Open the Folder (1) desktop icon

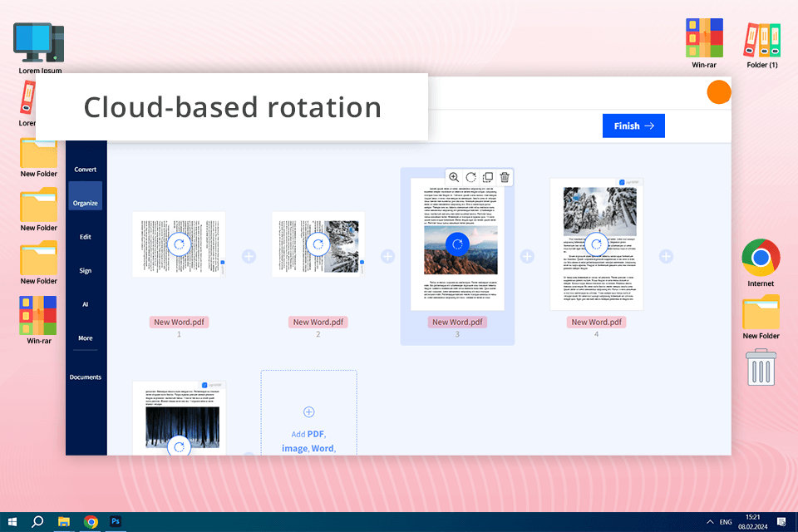point(762,46)
